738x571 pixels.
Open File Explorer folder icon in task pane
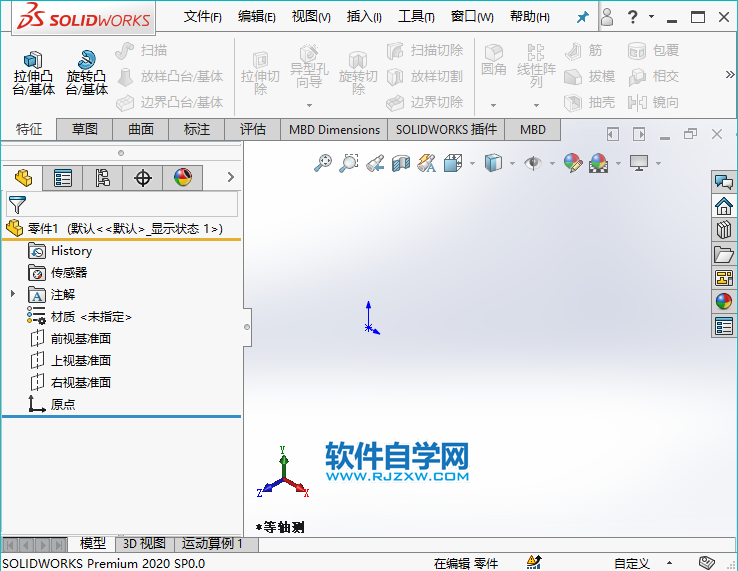724,254
